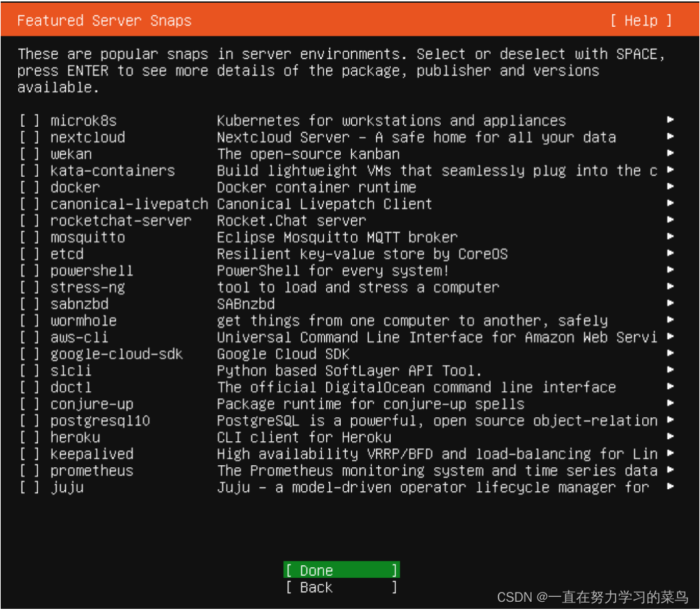Show conjure-up details via its arrow
The image size is (700, 611).
[x=670, y=403]
